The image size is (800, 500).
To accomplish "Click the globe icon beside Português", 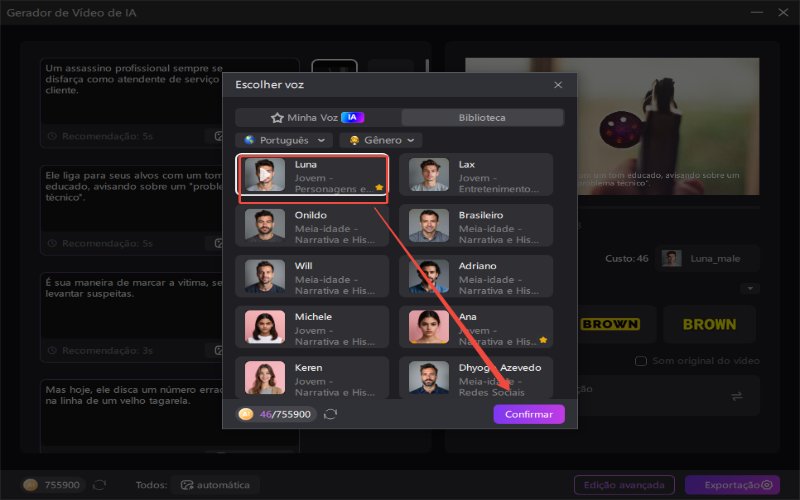I will 249,140.
